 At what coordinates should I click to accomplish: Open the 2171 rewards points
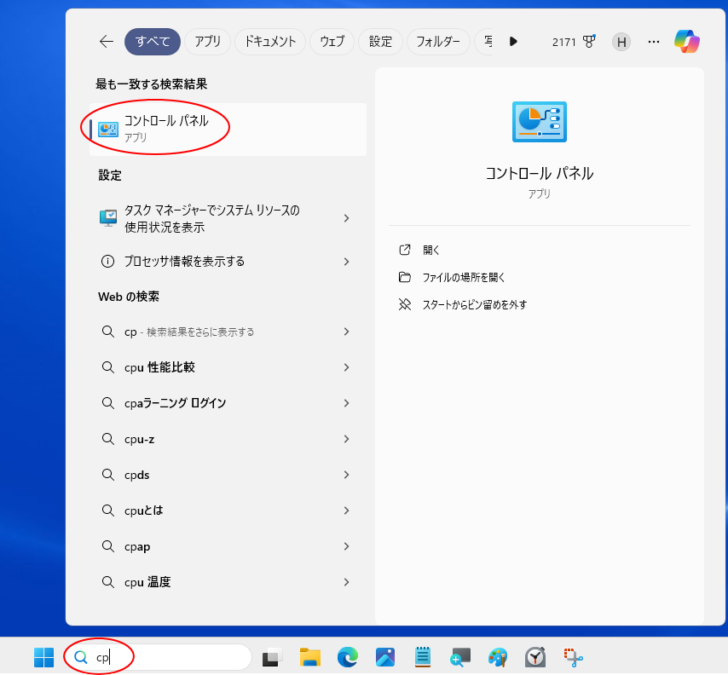click(564, 42)
